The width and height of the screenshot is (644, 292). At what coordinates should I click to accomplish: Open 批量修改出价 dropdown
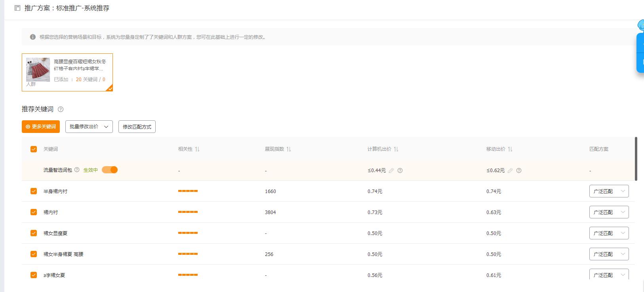pyautogui.click(x=89, y=127)
